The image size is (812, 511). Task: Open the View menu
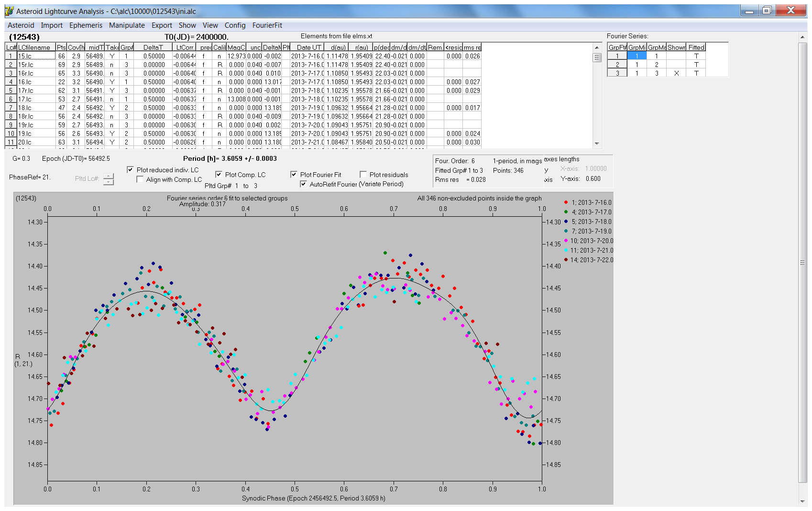tap(210, 25)
